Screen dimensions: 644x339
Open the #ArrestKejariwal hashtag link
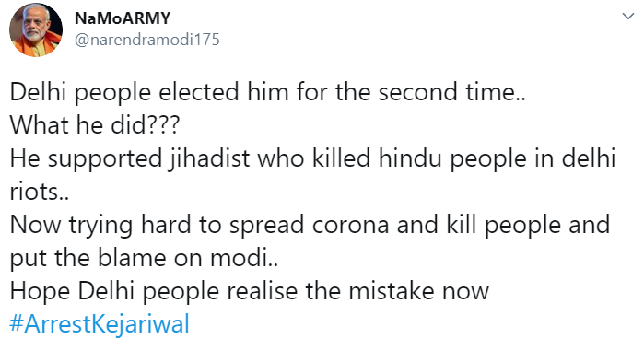[x=100, y=323]
